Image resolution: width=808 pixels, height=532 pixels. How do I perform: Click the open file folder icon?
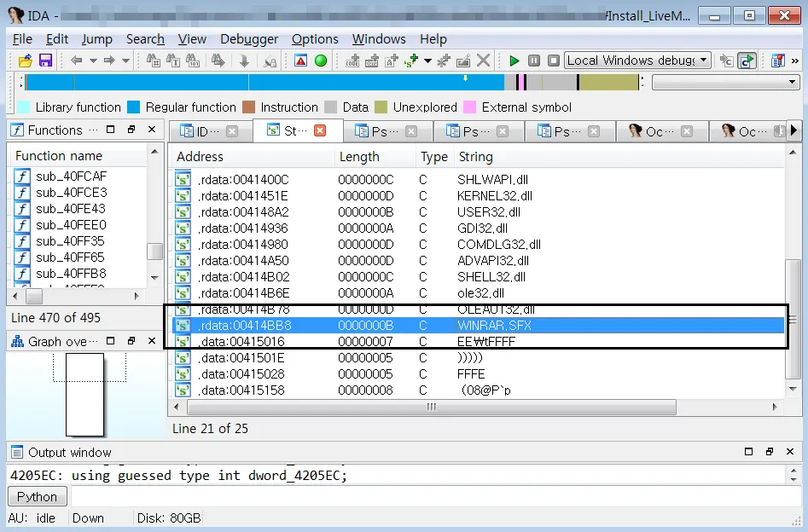pos(25,61)
